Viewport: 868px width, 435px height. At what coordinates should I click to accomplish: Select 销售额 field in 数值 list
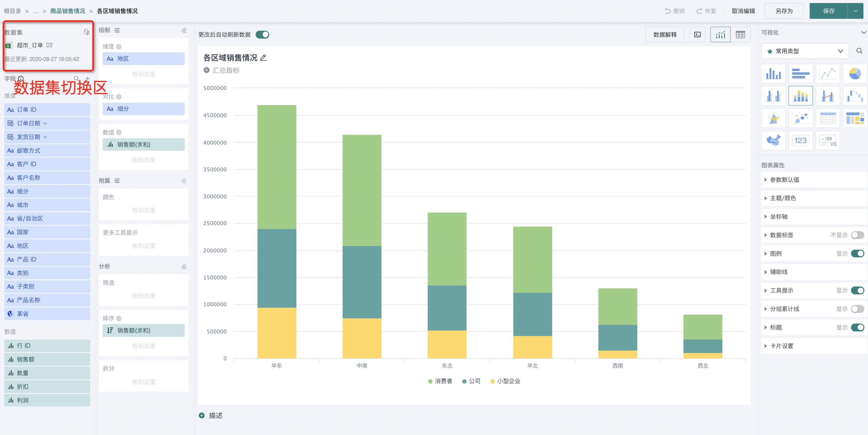coord(47,359)
